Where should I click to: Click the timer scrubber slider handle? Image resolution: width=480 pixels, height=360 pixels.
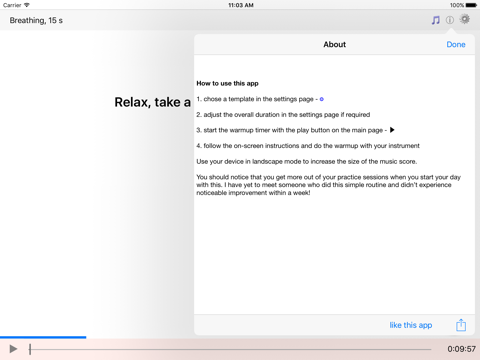click(x=30, y=349)
